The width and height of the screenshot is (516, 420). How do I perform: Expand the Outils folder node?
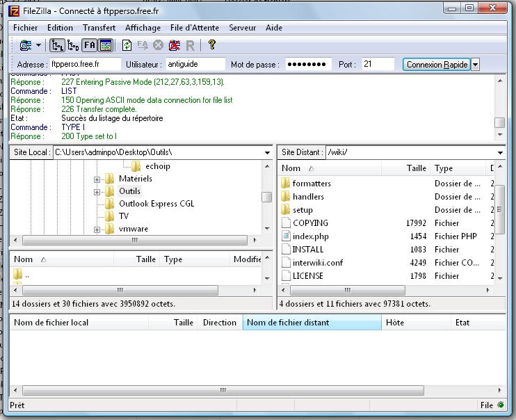97,192
